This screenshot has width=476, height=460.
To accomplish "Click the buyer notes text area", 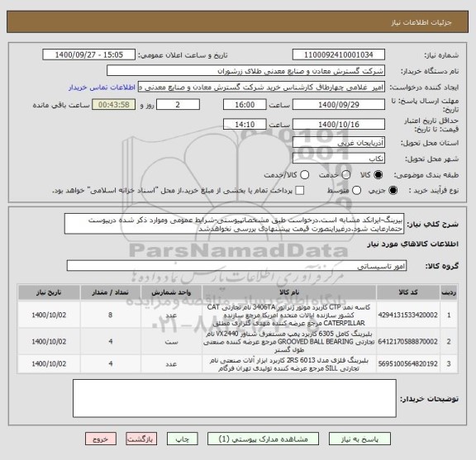I will pos(235,398).
